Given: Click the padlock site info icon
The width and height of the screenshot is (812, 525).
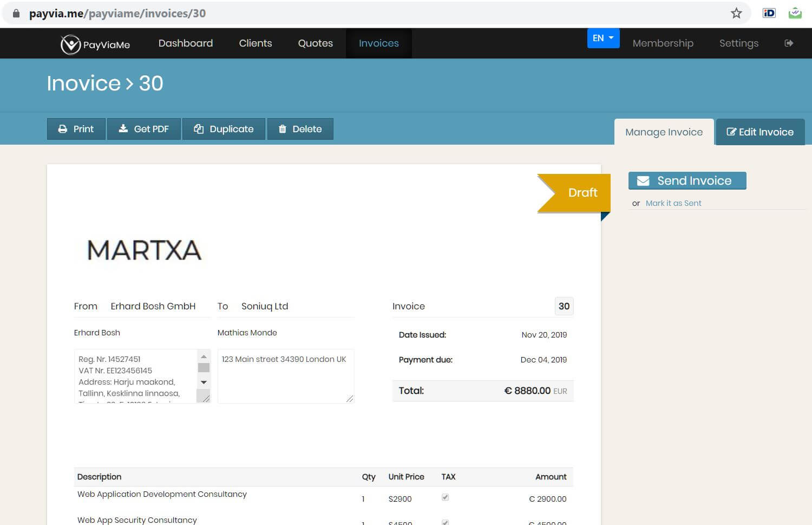Looking at the screenshot, I should pos(16,14).
